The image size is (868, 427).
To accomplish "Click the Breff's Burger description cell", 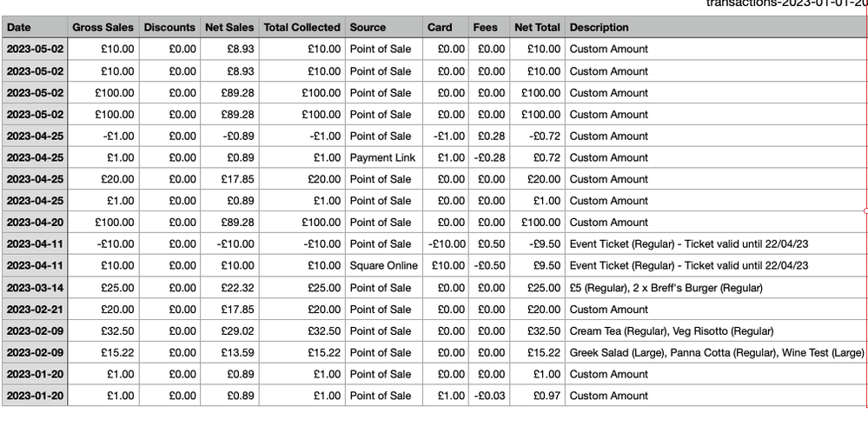I will pos(666,287).
